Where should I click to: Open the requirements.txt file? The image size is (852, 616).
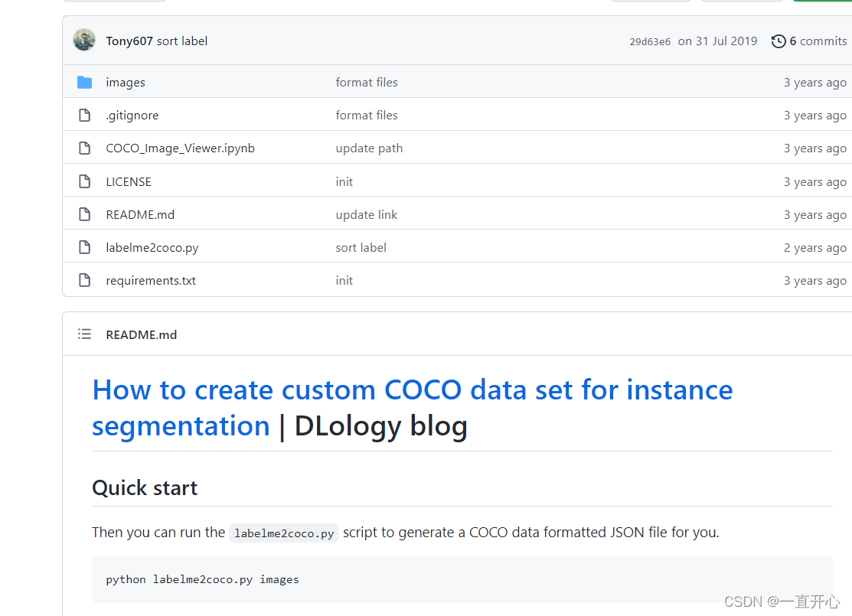point(151,281)
